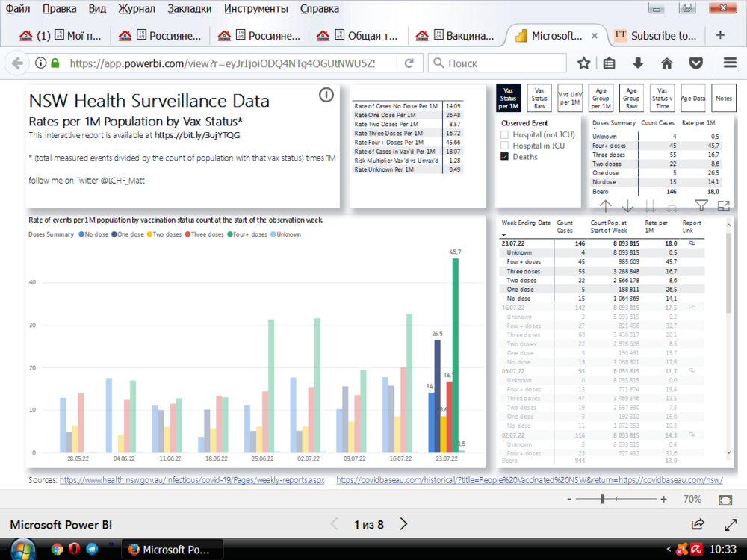
Task: Click the info icon on the report title card
Action: click(326, 95)
